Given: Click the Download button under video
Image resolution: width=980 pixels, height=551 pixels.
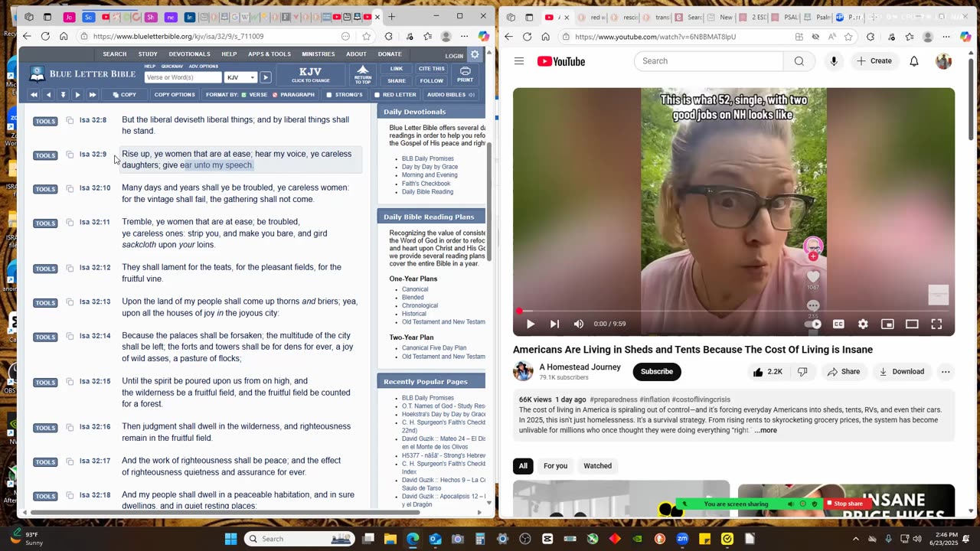Looking at the screenshot, I should pyautogui.click(x=901, y=372).
